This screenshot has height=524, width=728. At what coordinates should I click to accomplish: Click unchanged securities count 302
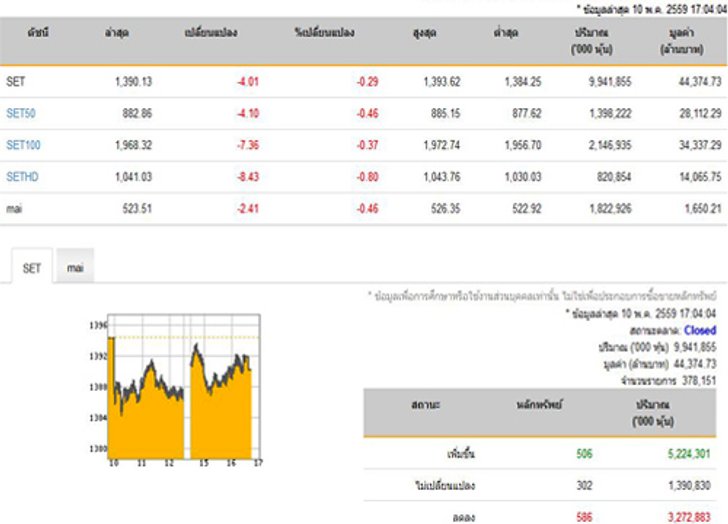(584, 485)
